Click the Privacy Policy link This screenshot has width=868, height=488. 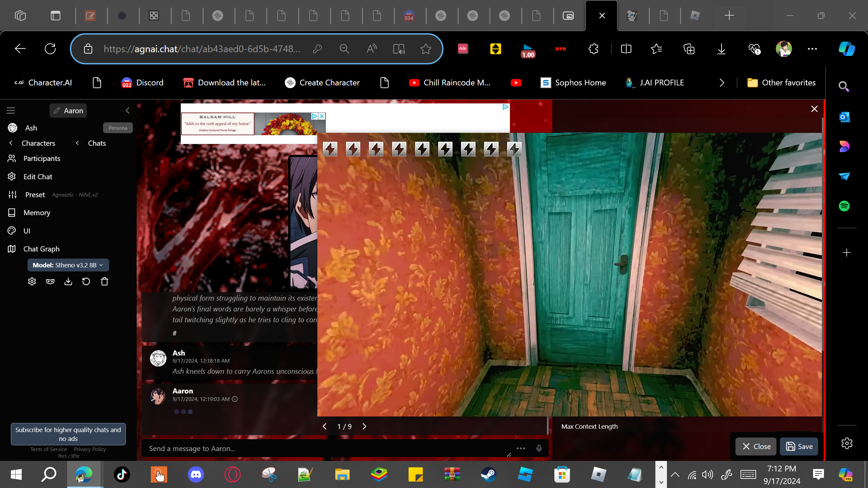tap(90, 449)
